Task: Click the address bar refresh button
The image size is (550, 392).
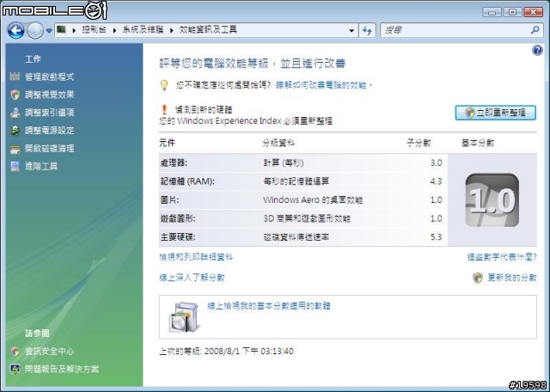Action: (x=367, y=31)
